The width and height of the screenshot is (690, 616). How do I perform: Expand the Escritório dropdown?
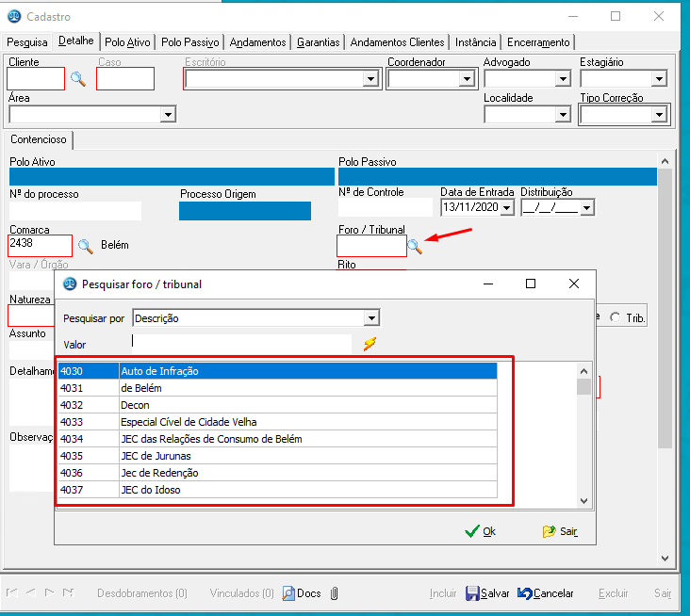[371, 79]
